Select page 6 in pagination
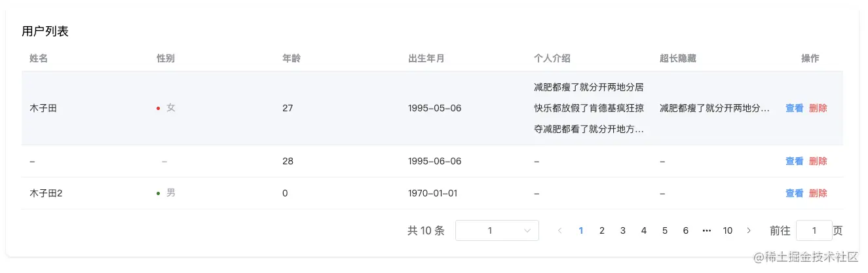Image resolution: width=868 pixels, height=273 pixels. pos(686,230)
